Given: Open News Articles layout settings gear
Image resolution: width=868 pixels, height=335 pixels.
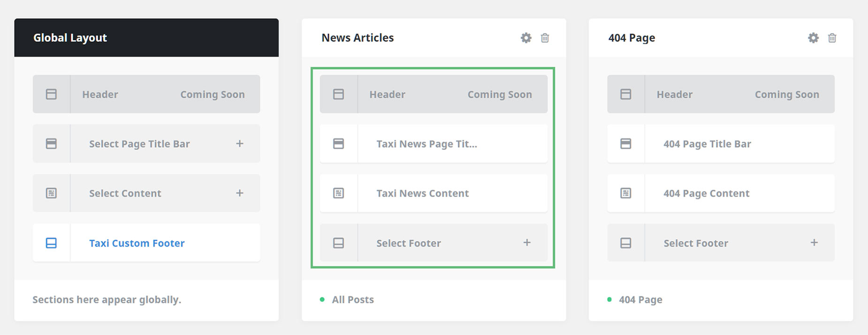Looking at the screenshot, I should (x=526, y=38).
